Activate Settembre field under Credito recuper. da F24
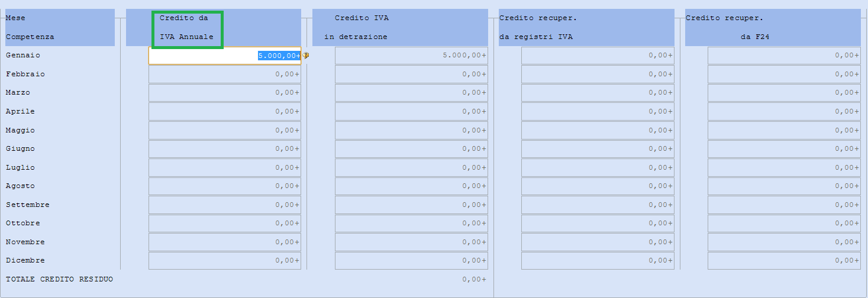868x298 pixels. [x=784, y=205]
